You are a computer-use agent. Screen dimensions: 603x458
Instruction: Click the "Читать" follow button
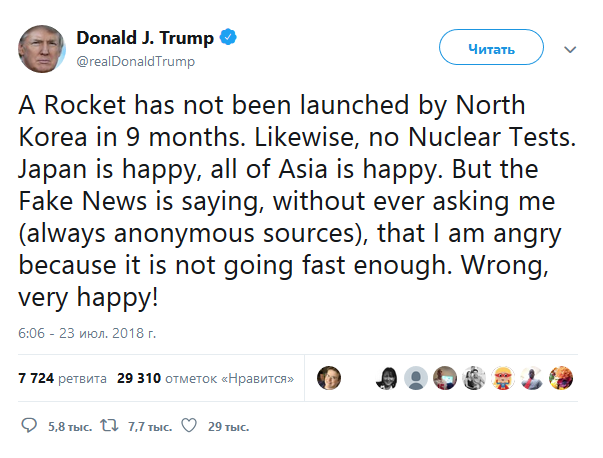(491, 48)
